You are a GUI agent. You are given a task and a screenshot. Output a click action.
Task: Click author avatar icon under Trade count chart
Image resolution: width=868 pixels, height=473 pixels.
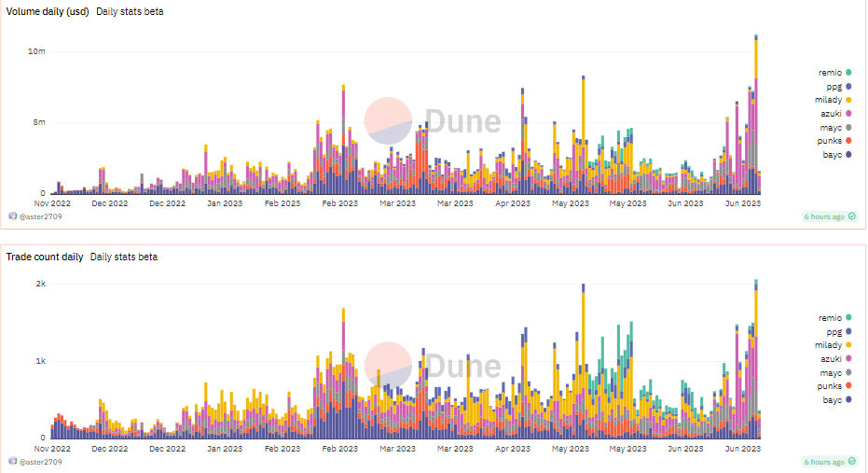[13, 462]
